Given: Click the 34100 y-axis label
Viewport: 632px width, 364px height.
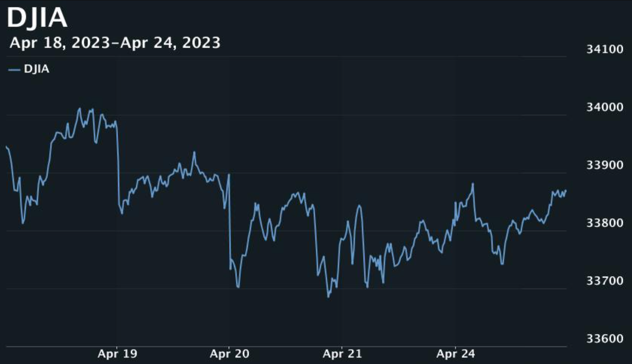Looking at the screenshot, I should pyautogui.click(x=605, y=49).
